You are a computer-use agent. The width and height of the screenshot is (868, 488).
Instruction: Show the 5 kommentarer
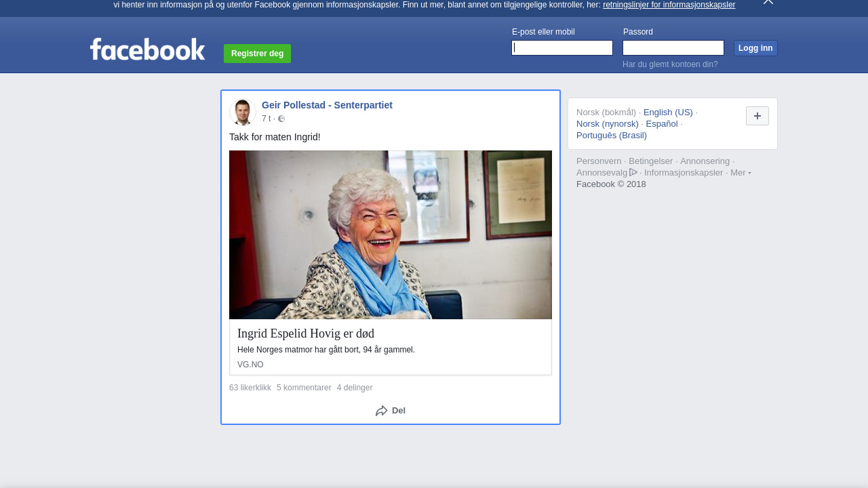click(x=304, y=388)
